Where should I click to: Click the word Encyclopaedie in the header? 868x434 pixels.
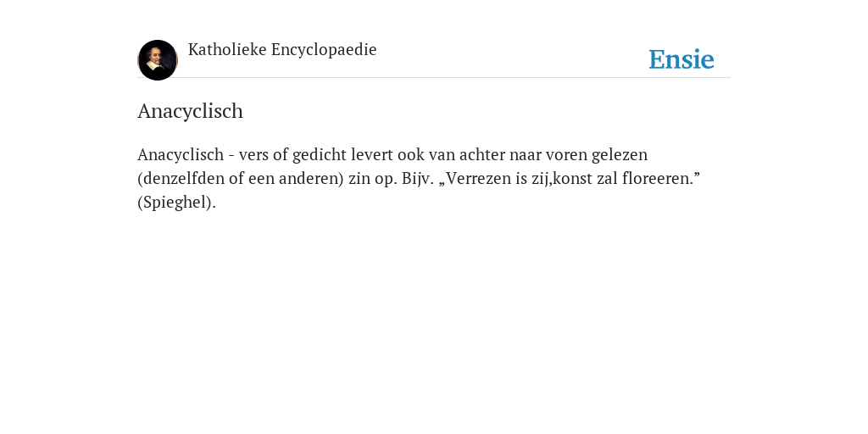click(x=324, y=50)
